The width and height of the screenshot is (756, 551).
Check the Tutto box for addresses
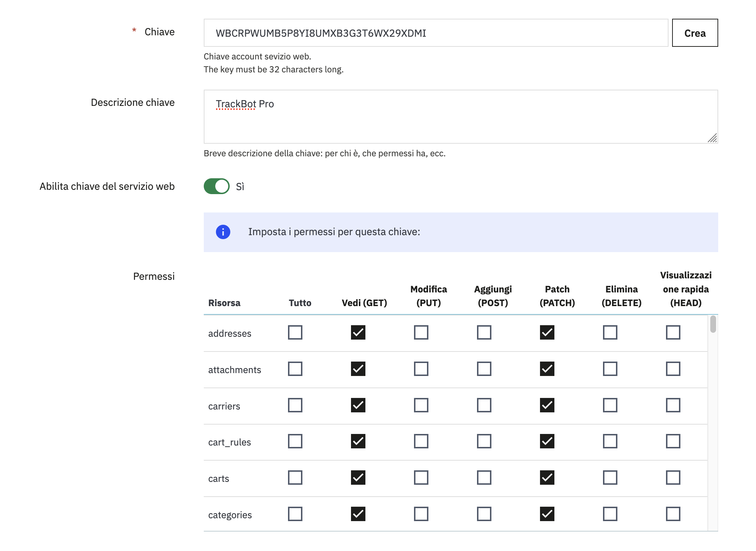(295, 332)
